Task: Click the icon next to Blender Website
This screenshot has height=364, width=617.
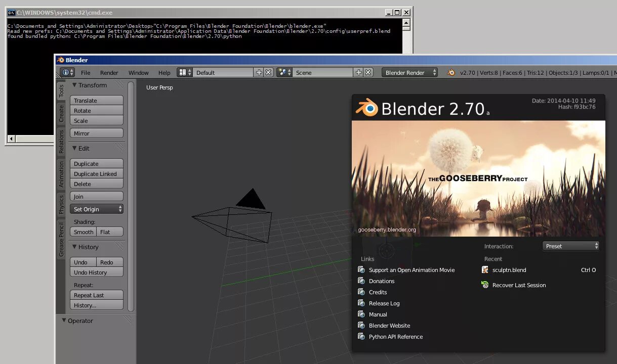Action: pos(361,325)
